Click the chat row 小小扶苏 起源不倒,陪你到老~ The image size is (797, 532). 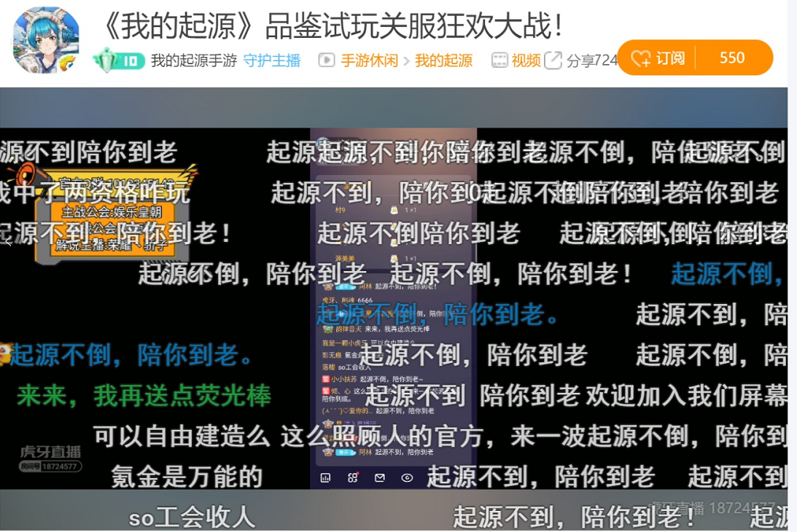click(373, 379)
